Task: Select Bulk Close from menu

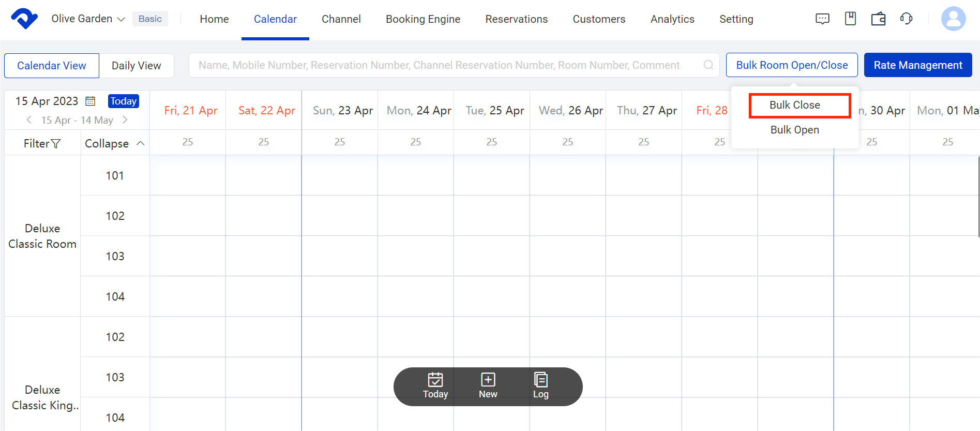Action: pos(794,105)
